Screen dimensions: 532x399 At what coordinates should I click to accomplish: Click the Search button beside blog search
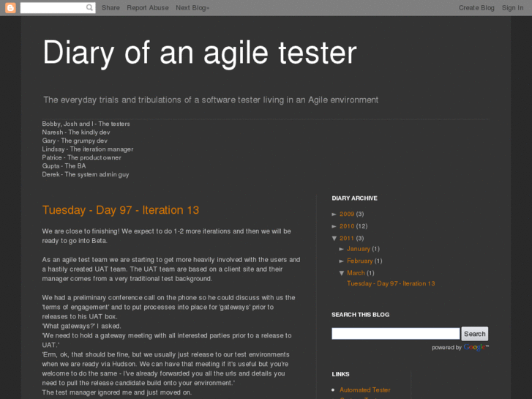pos(475,334)
